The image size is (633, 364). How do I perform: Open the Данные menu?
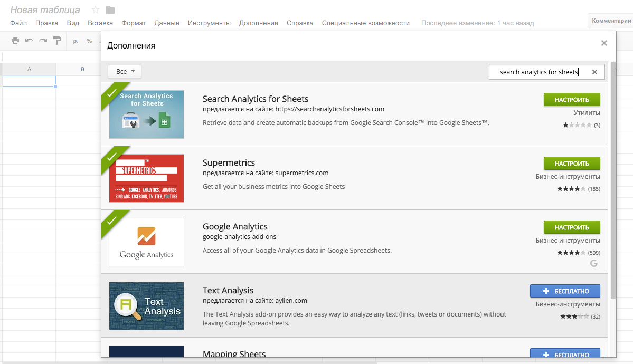167,23
